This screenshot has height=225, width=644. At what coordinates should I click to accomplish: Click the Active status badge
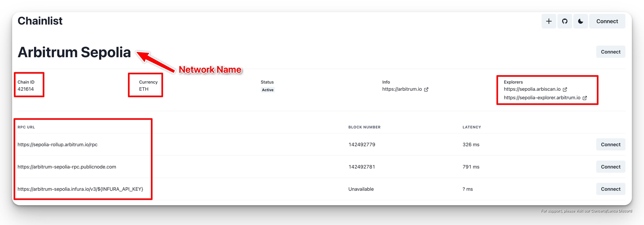tap(267, 90)
